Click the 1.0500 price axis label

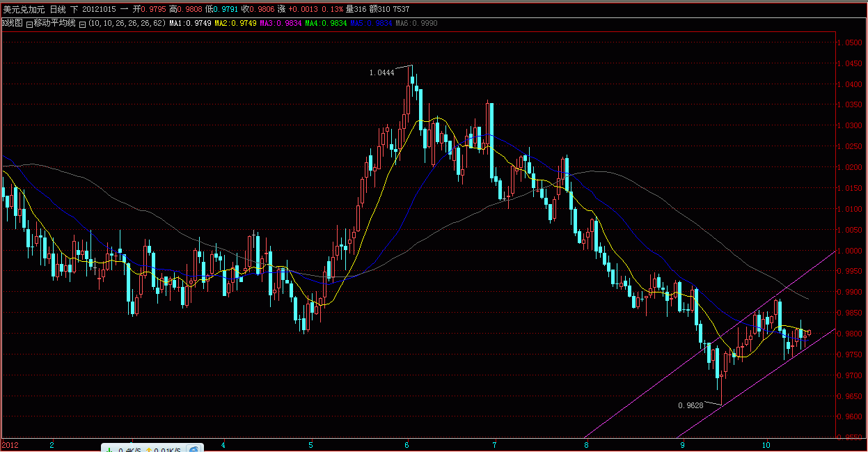850,43
